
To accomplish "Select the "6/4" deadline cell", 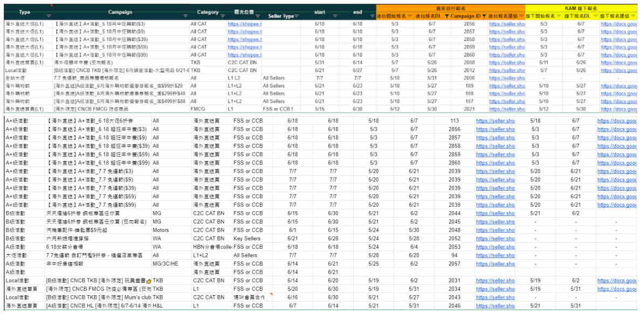I will coord(414,247).
